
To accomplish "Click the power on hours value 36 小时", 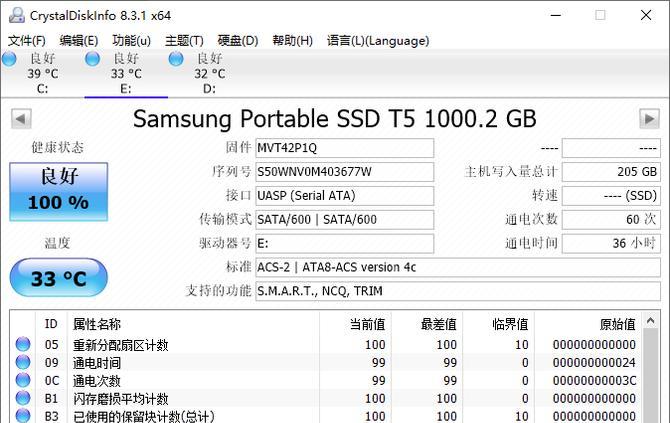I will click(611, 244).
